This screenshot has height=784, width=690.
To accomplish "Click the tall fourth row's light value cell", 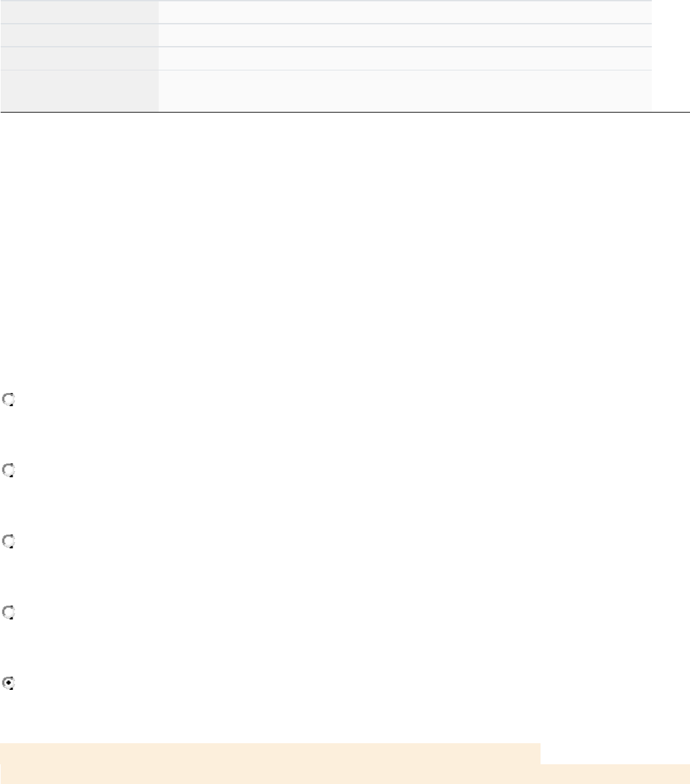I will pyautogui.click(x=405, y=90).
